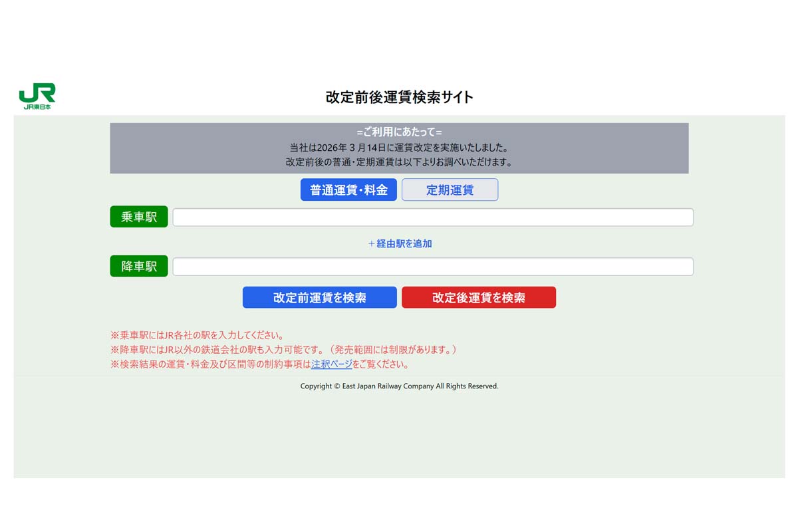Image resolution: width=798 pixels, height=532 pixels.
Task: Click the Copyright East Japan Railway footer text
Action: pos(399,386)
